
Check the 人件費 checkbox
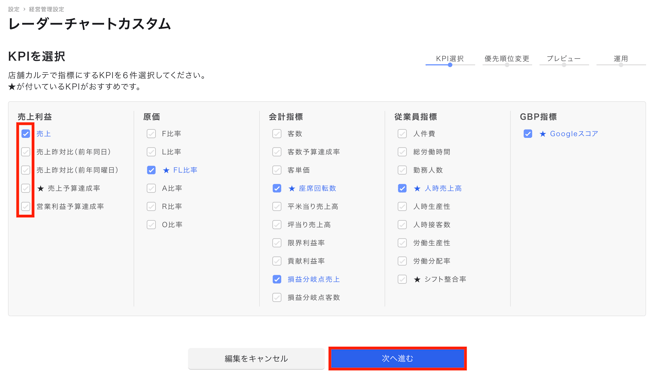(x=402, y=134)
